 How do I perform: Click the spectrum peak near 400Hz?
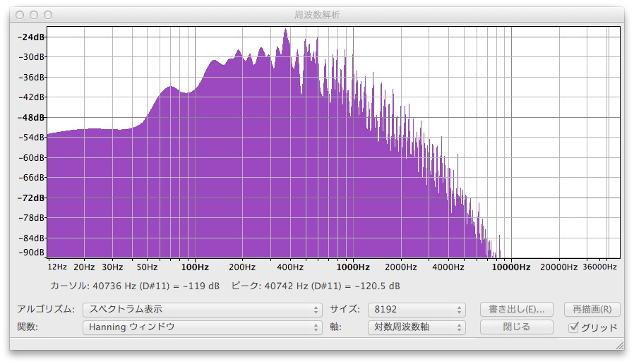286,30
